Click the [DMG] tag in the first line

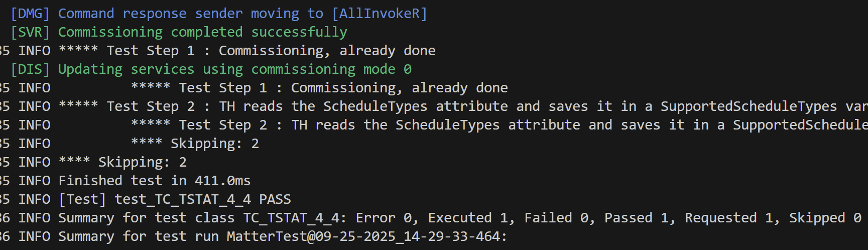pyautogui.click(x=30, y=14)
